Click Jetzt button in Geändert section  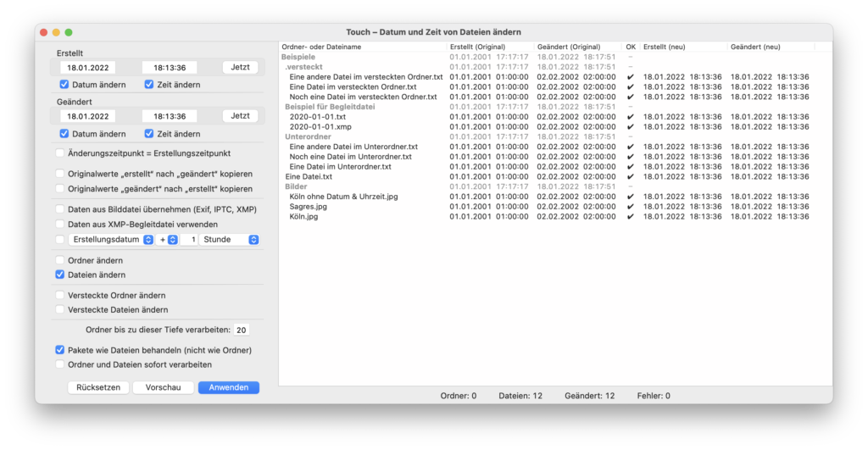[x=240, y=116]
